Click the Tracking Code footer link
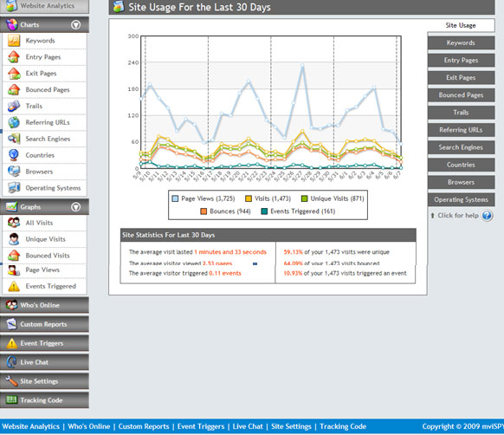Viewport: 504px width, 435px height. 343,426
